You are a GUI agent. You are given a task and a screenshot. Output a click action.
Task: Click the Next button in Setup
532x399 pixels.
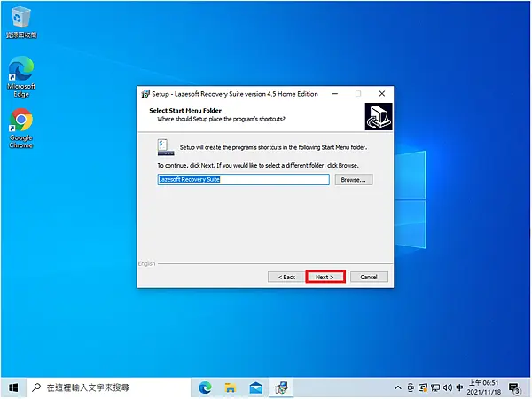click(325, 277)
